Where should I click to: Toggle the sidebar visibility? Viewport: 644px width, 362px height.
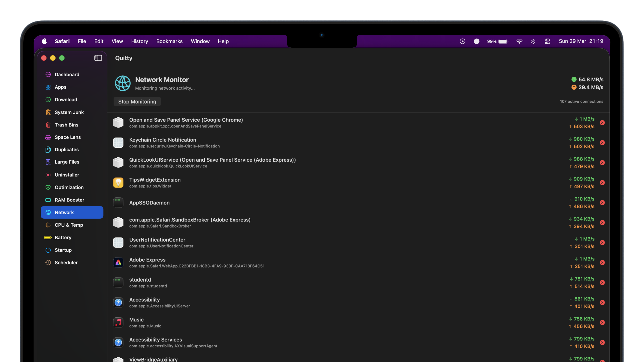tap(98, 58)
